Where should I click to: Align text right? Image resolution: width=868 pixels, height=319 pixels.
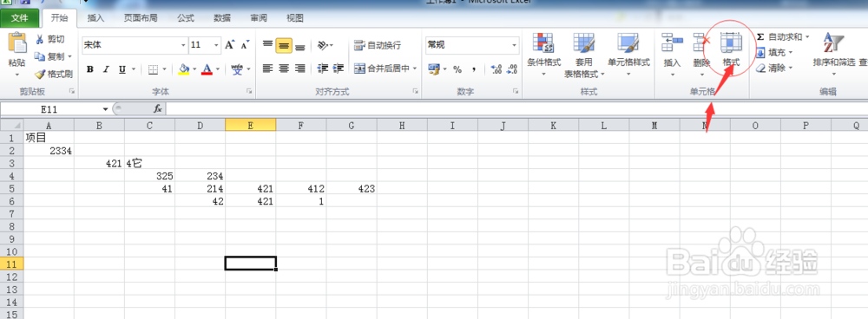click(x=300, y=68)
